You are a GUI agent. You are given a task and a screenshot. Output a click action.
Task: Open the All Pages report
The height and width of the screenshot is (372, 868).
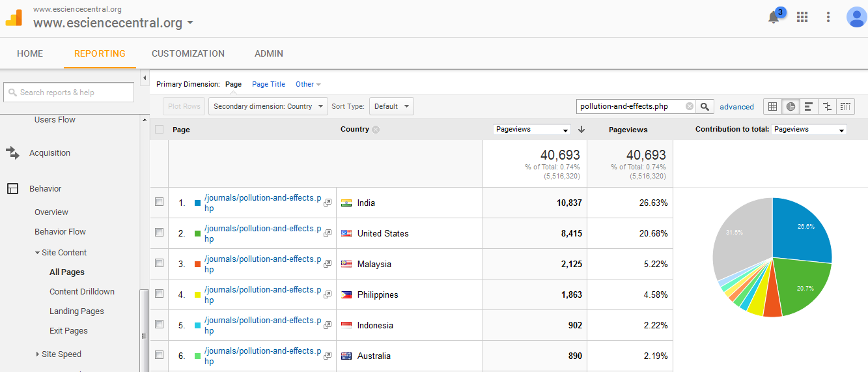point(67,272)
